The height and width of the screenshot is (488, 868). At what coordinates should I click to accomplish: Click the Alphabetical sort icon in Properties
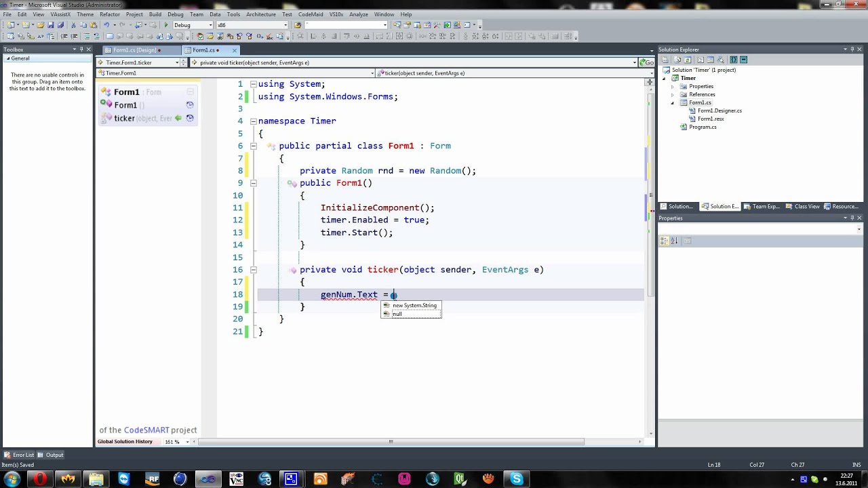point(675,241)
